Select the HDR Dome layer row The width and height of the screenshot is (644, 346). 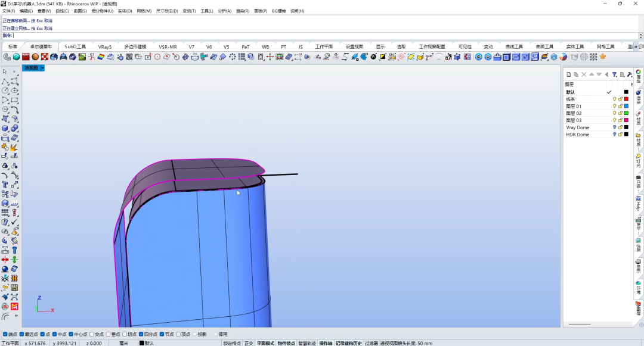tap(597, 135)
